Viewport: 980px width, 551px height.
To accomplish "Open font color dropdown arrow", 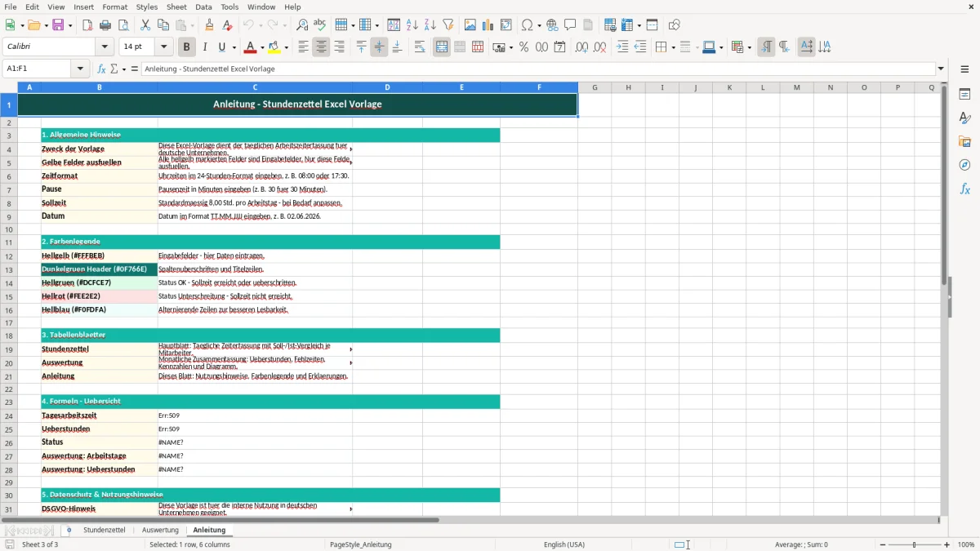I will click(262, 47).
